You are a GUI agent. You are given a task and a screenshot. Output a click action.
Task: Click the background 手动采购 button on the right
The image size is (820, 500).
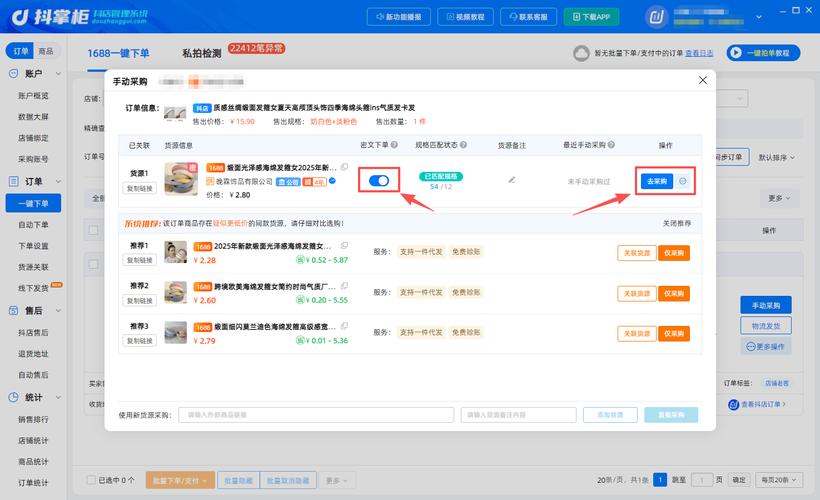(x=766, y=305)
